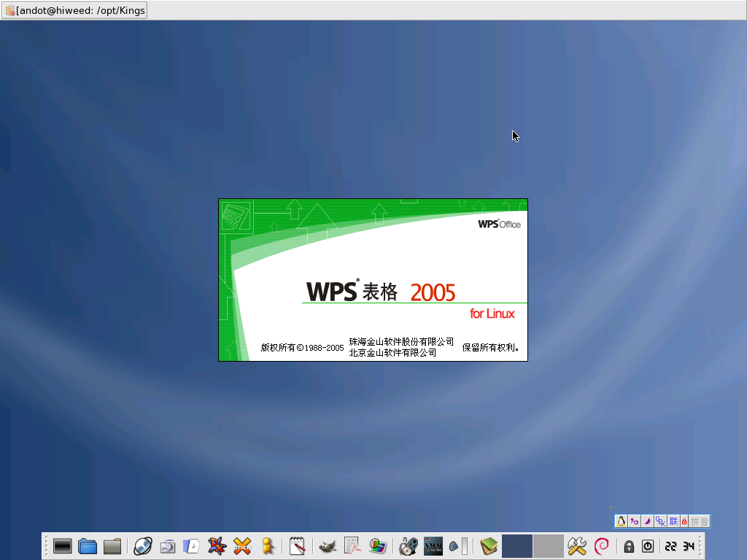Open the blue document pages launcher
Image resolution: width=747 pixels, height=560 pixels.
click(192, 546)
